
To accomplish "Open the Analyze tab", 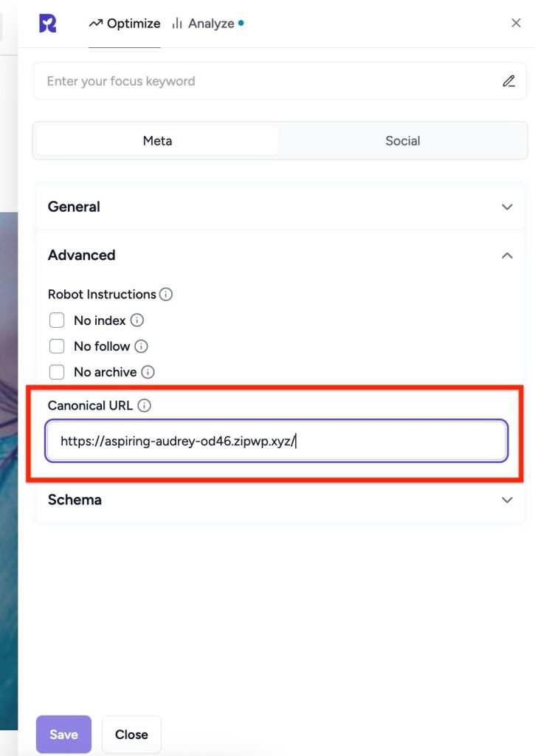I will 207,24.
